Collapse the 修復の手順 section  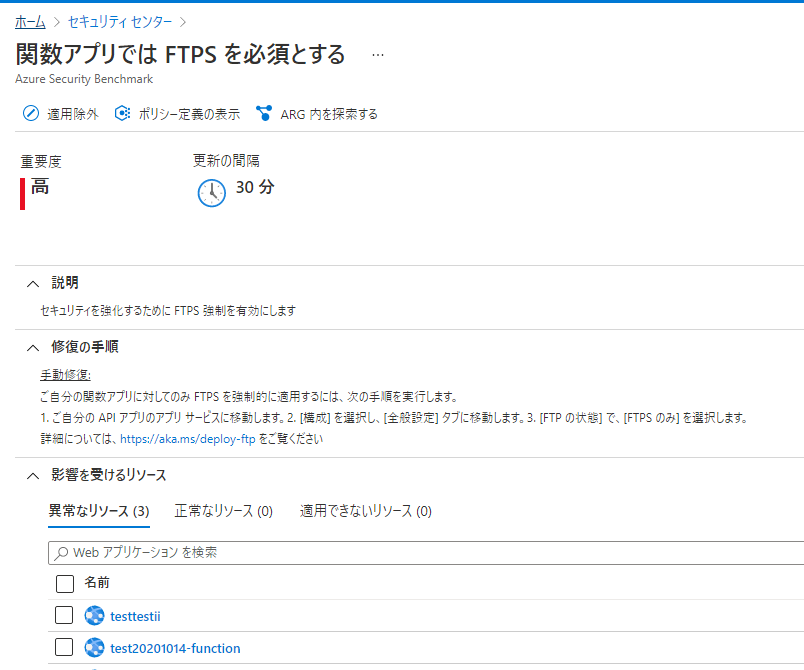tap(33, 348)
